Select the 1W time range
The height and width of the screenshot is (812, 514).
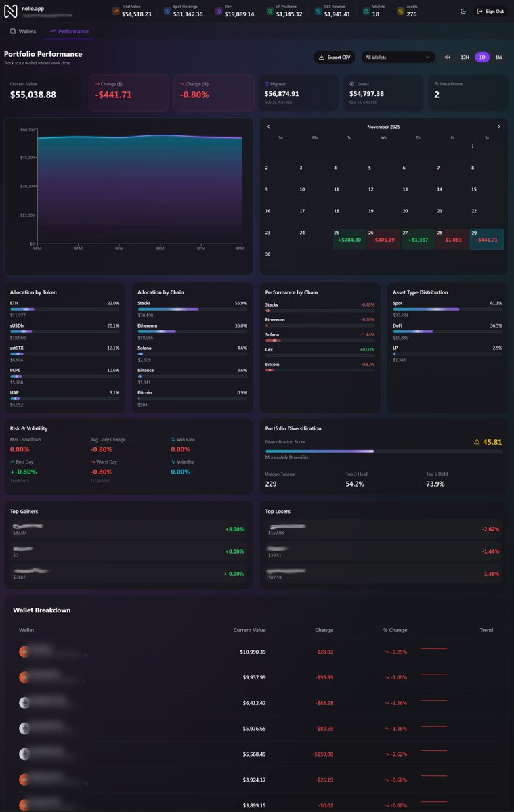(x=499, y=58)
